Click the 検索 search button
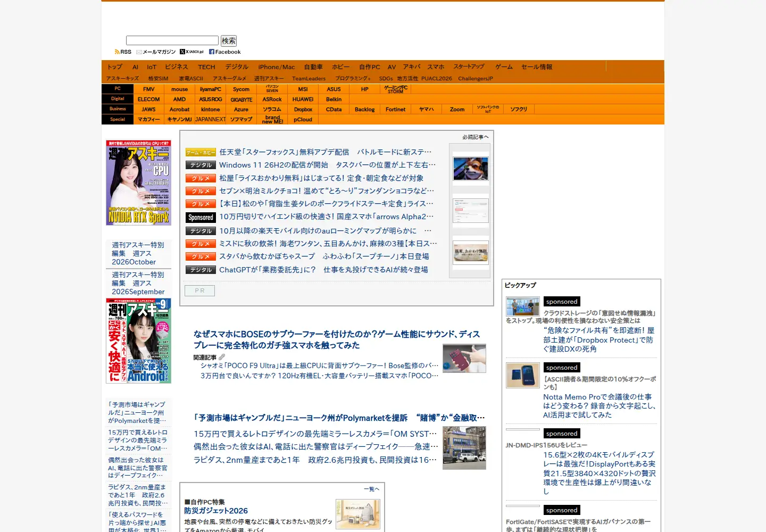The height and width of the screenshot is (532, 766). coord(229,41)
